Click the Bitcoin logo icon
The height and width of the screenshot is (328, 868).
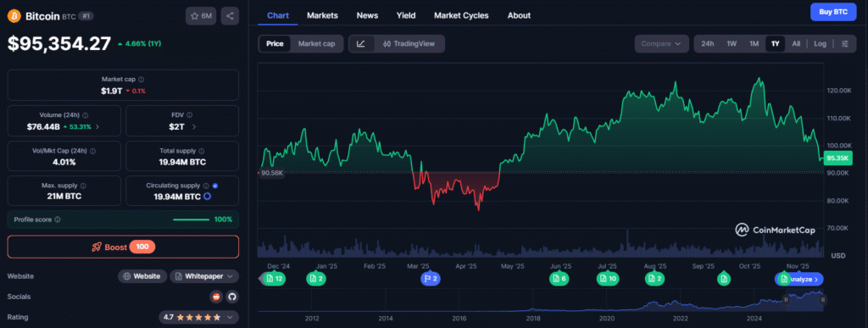tap(14, 16)
